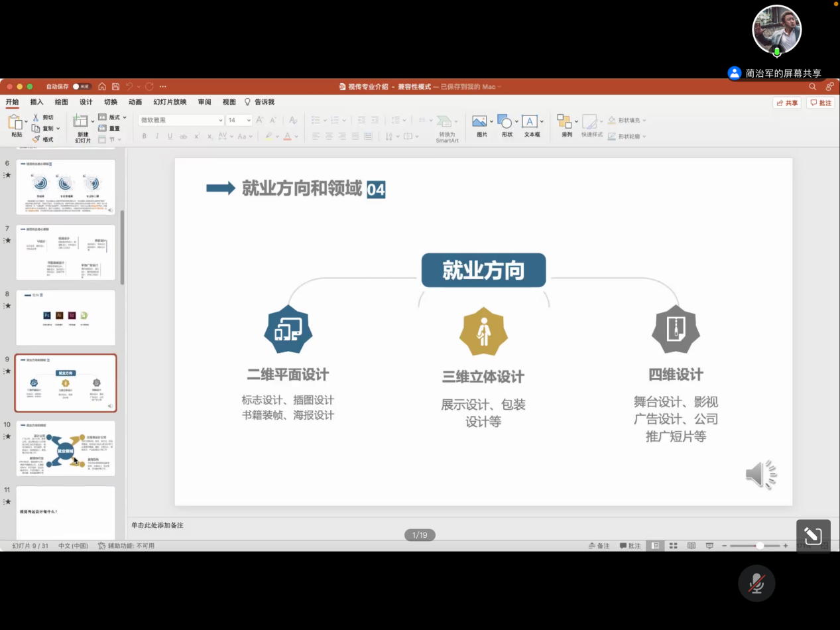Click the zoom slider in status bar

click(x=759, y=546)
